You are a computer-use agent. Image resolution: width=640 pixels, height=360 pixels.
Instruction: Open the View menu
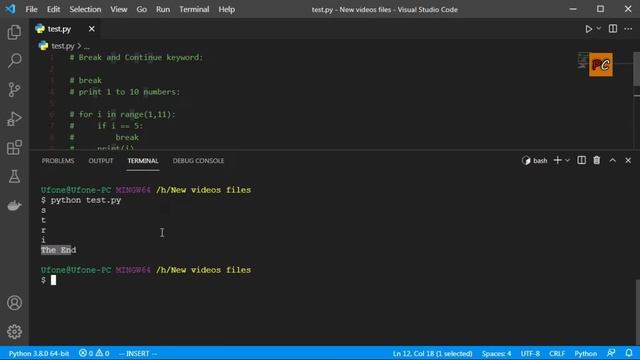(118, 9)
